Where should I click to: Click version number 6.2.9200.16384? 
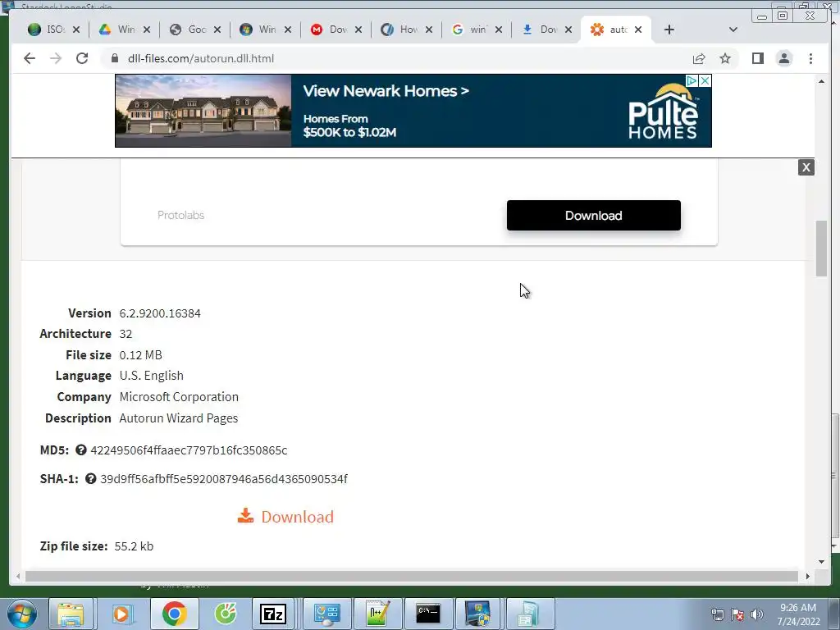click(x=160, y=313)
